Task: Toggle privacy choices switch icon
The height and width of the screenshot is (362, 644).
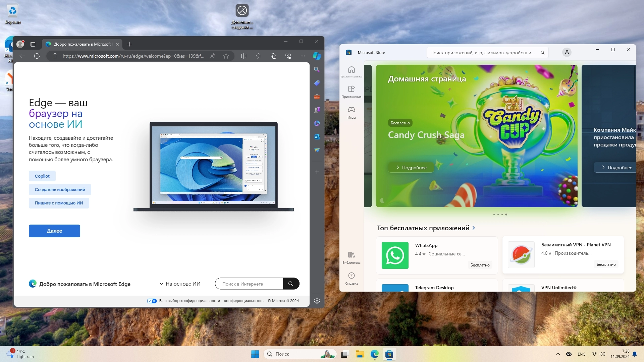Action: (152, 301)
